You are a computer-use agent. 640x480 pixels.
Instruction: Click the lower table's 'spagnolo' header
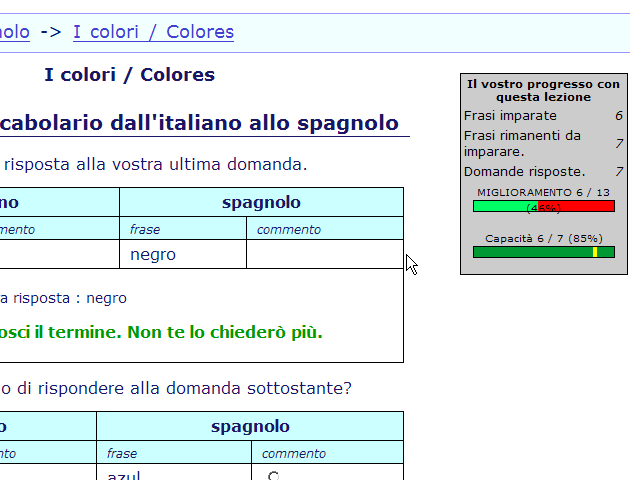(250, 427)
